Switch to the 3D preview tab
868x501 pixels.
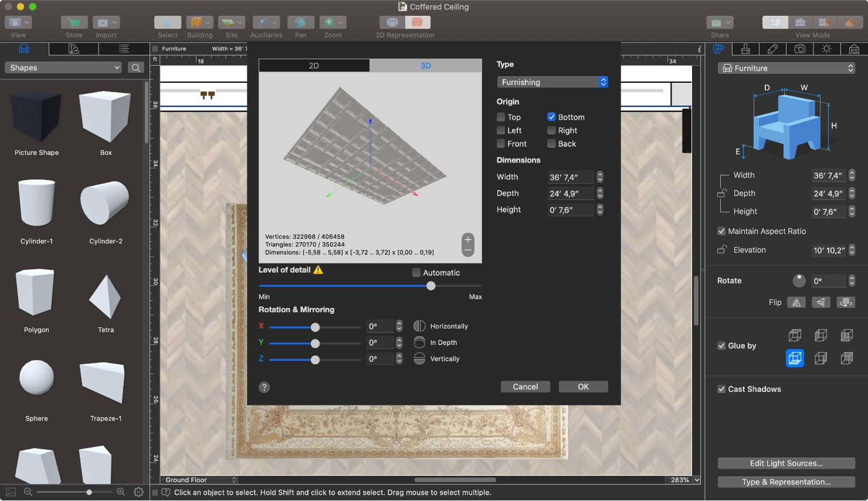click(426, 66)
